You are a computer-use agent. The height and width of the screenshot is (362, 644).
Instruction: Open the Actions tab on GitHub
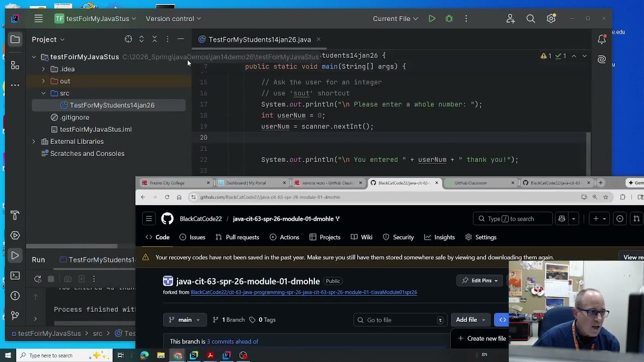284,237
